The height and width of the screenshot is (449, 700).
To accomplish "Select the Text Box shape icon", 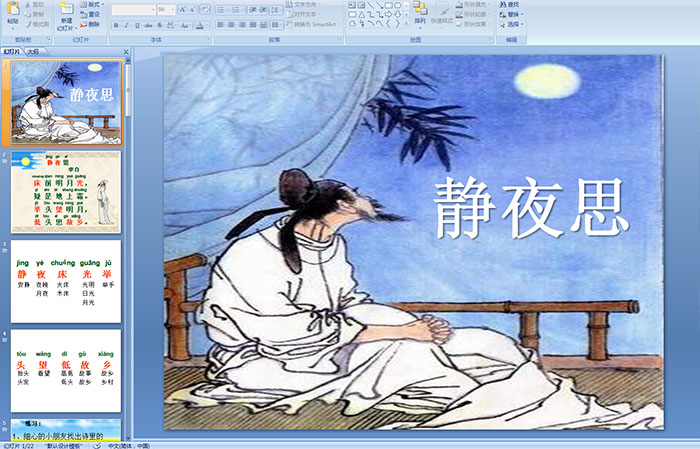I will click(x=352, y=5).
